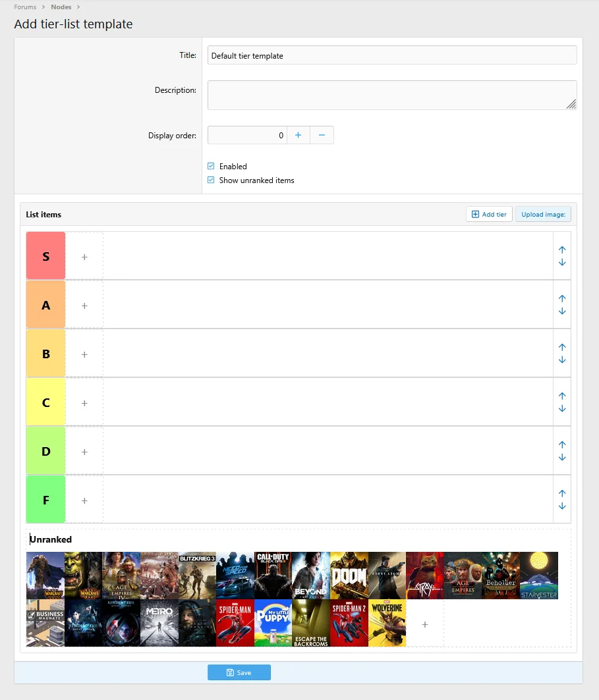Add an item to the S tier
The width and height of the screenshot is (599, 700).
point(84,257)
